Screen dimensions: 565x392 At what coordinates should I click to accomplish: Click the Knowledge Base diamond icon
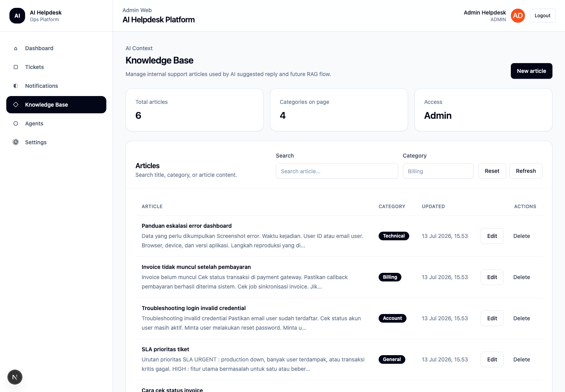point(16,105)
